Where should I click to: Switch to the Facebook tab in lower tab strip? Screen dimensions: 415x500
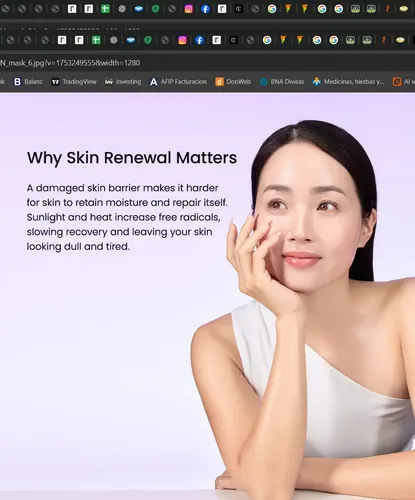pyautogui.click(x=199, y=40)
